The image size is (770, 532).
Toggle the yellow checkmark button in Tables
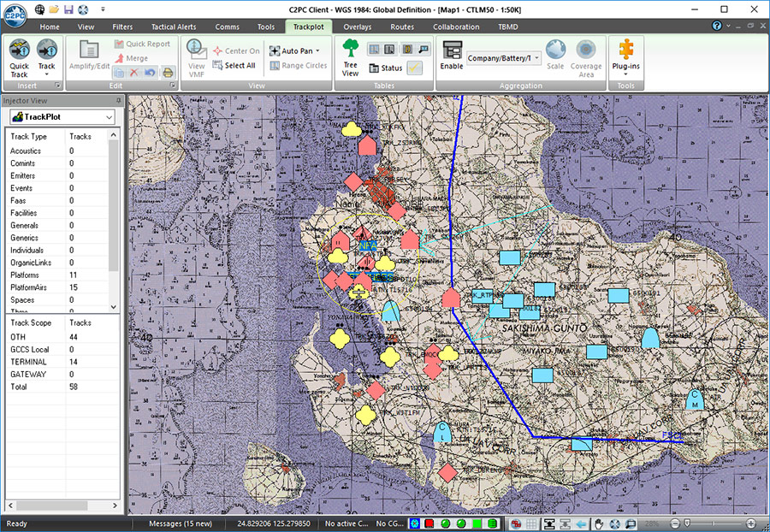coord(414,68)
